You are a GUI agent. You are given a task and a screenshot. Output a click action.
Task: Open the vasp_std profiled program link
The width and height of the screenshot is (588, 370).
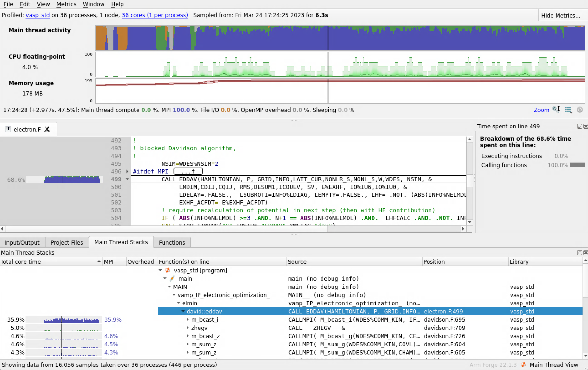pyautogui.click(x=38, y=15)
